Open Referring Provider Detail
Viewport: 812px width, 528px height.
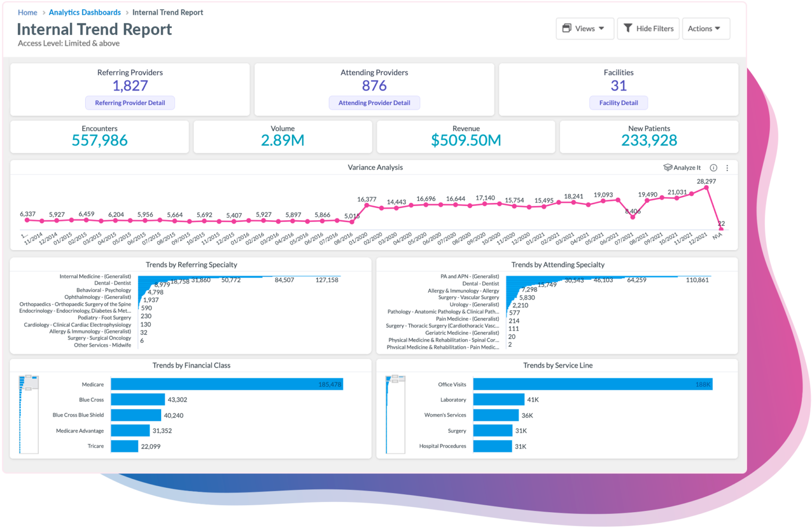tap(130, 103)
